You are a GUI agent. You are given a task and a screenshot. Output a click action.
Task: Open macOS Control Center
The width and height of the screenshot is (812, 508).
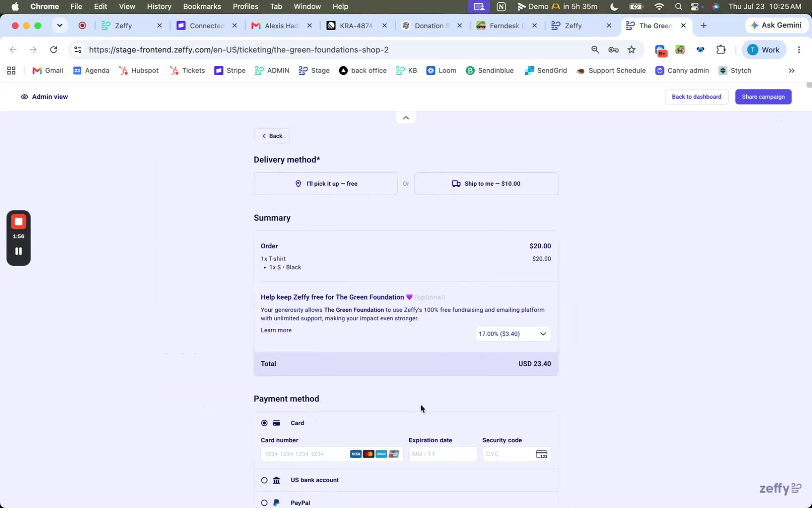[695, 7]
